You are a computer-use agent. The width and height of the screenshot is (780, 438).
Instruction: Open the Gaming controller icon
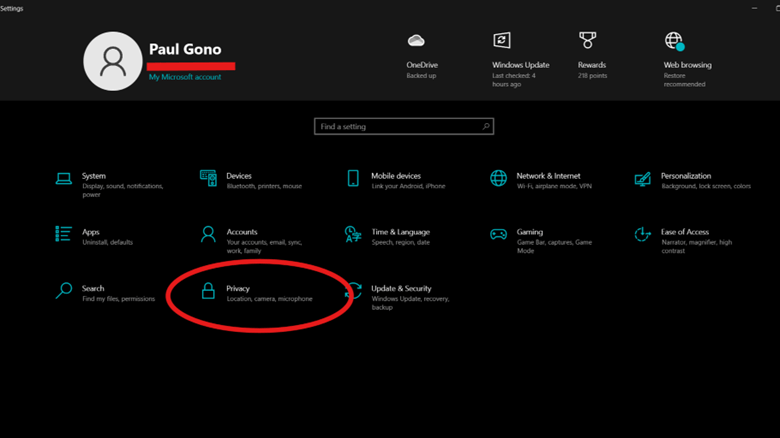pos(498,235)
